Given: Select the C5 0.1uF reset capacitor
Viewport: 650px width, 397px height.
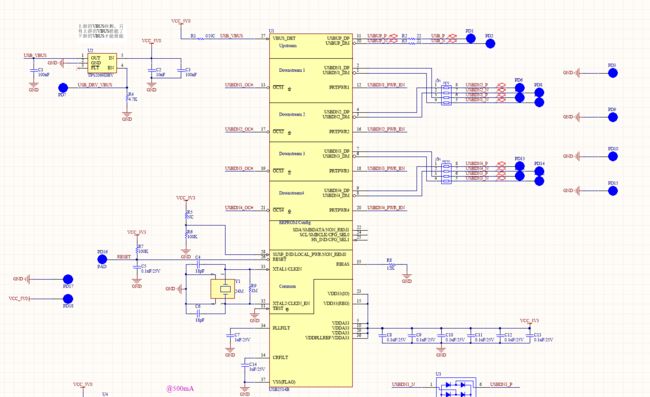Looking at the screenshot, I should click(x=137, y=268).
